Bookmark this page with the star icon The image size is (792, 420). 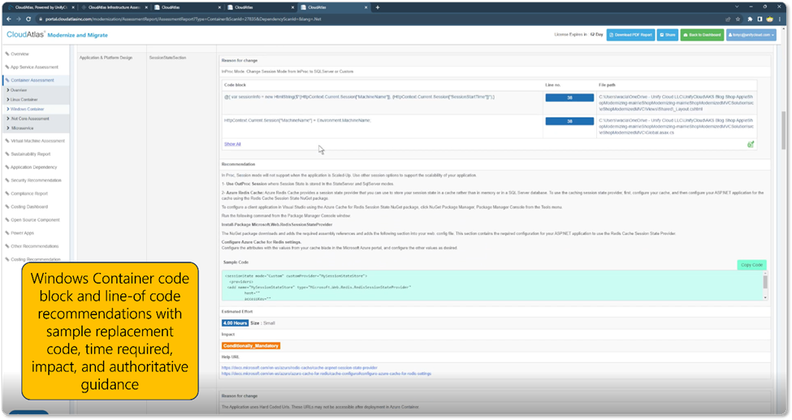(x=738, y=19)
